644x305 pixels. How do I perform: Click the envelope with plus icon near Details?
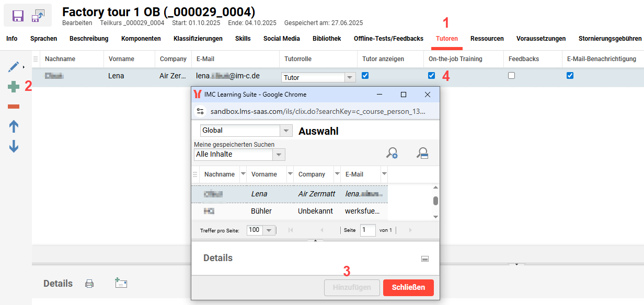click(121, 283)
